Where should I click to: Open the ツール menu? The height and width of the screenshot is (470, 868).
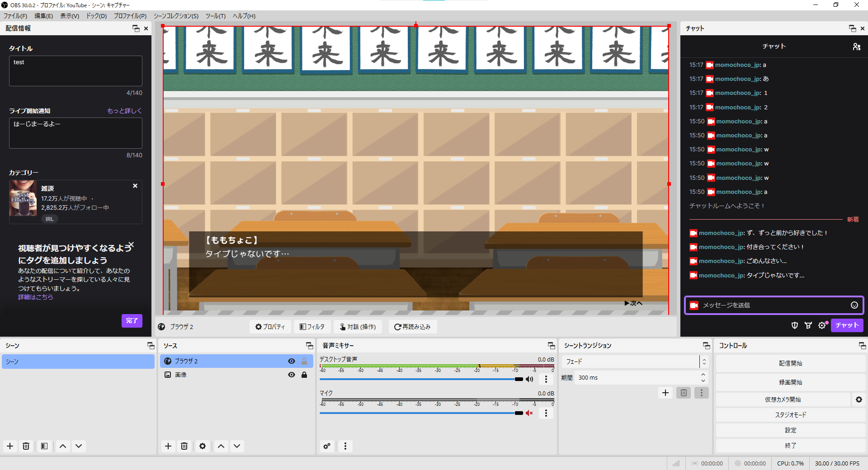pyautogui.click(x=215, y=16)
